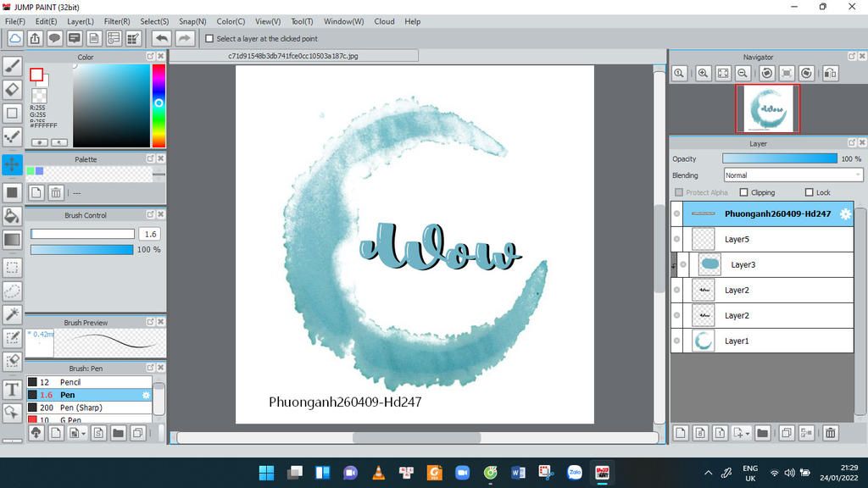Click the cloud icon in top toolbar
This screenshot has width=868, height=488.
pyautogui.click(x=15, y=38)
